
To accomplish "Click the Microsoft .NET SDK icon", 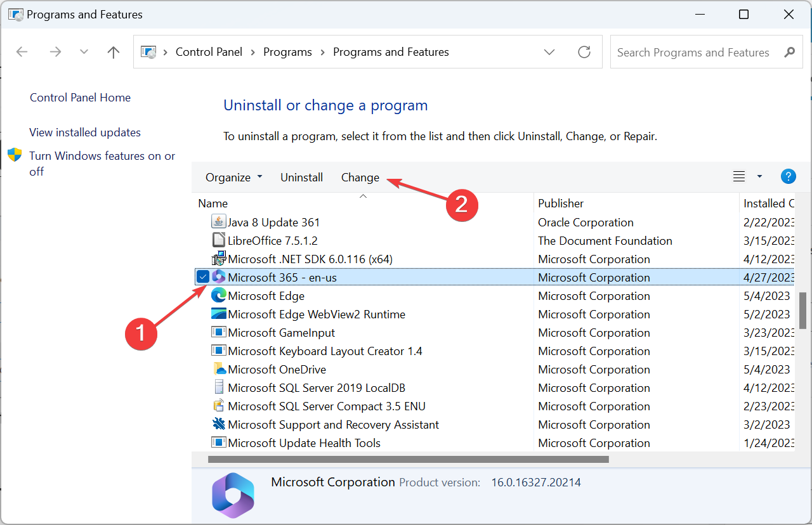I will point(219,258).
